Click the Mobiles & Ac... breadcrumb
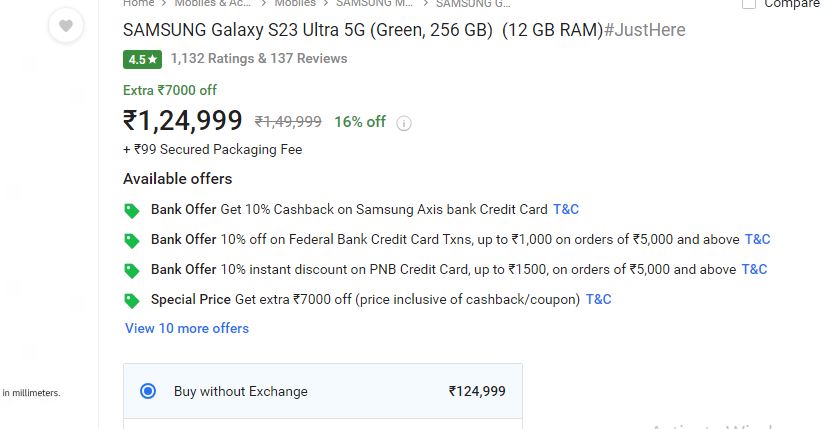The width and height of the screenshot is (828, 429). tap(213, 3)
